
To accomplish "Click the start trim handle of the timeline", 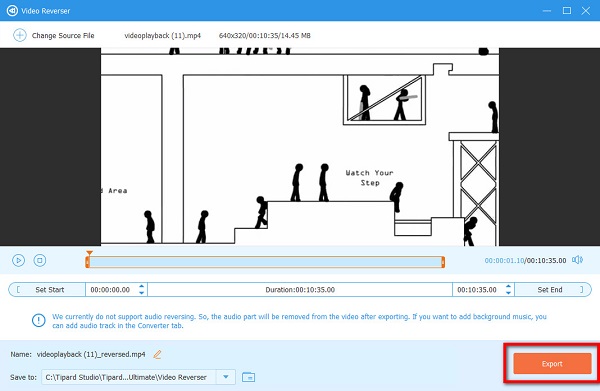I will pyautogui.click(x=88, y=262).
